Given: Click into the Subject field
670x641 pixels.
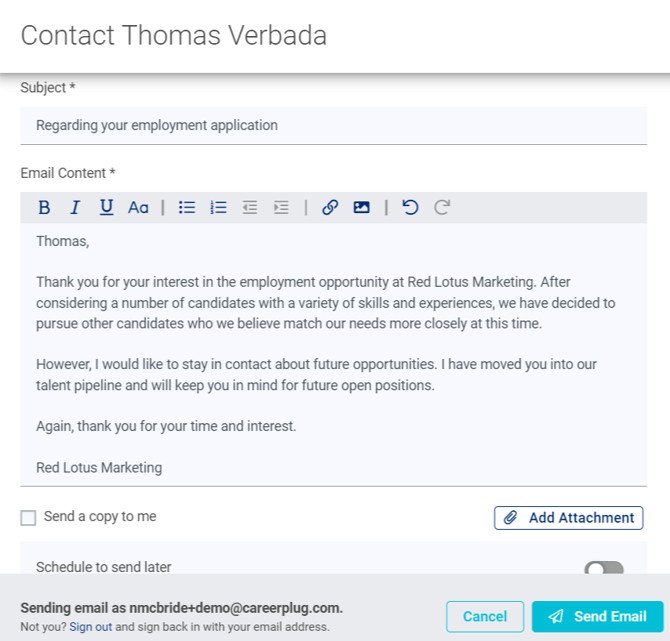Looking at the screenshot, I should point(334,126).
